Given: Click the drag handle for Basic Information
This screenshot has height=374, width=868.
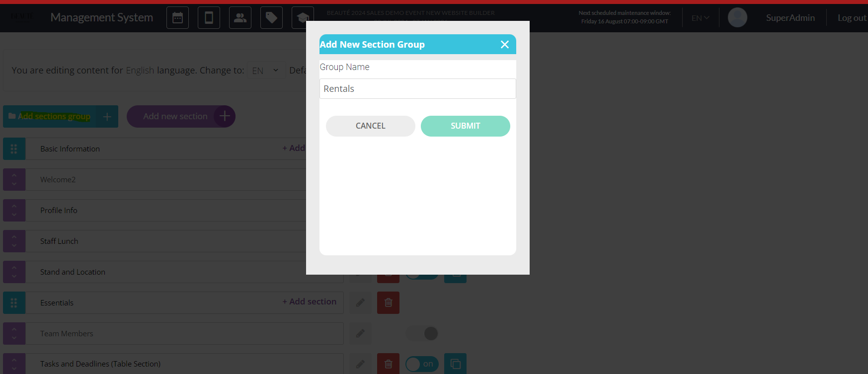Looking at the screenshot, I should (x=14, y=149).
